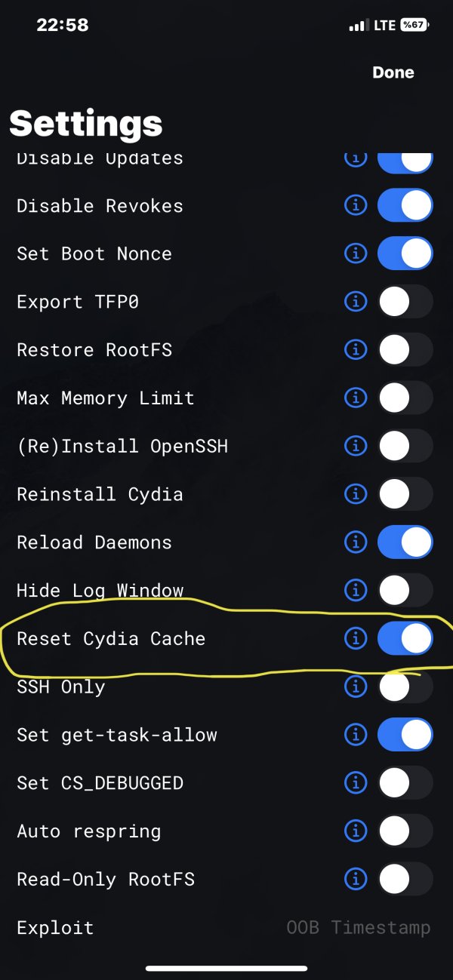The height and width of the screenshot is (980, 453).
Task: Open info for (Re)Install OpenSSH
Action: coord(353,446)
